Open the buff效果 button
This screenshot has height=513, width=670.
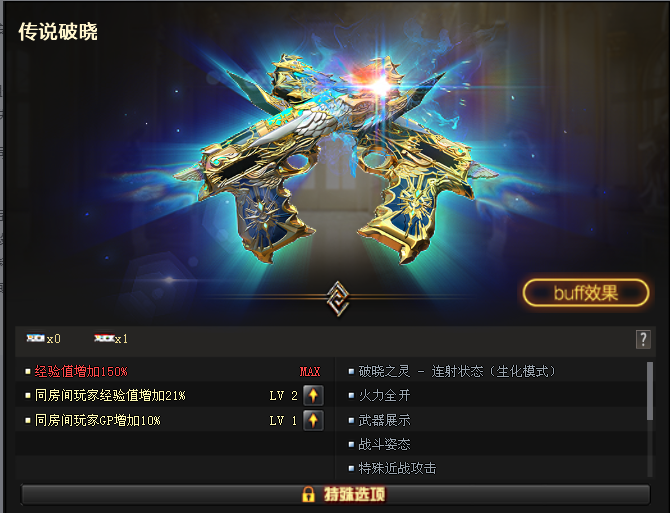click(586, 293)
